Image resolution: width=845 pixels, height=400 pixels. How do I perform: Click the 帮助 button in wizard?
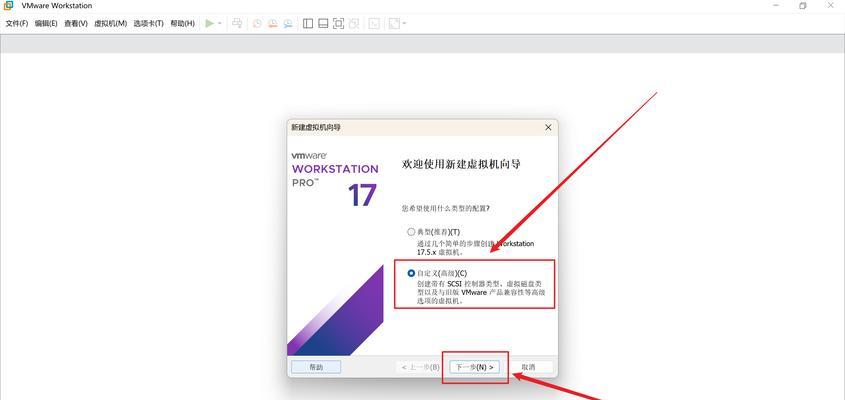pyautogui.click(x=316, y=367)
